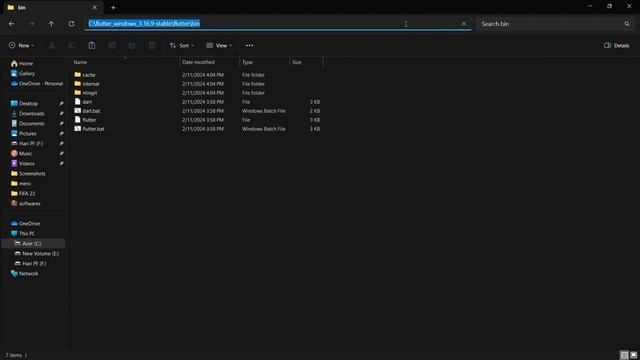The width and height of the screenshot is (640, 360).
Task: Open Downloads quick access folder
Action: [x=31, y=113]
